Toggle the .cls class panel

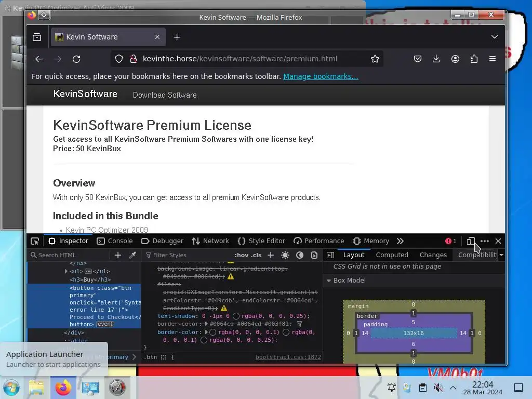256,255
